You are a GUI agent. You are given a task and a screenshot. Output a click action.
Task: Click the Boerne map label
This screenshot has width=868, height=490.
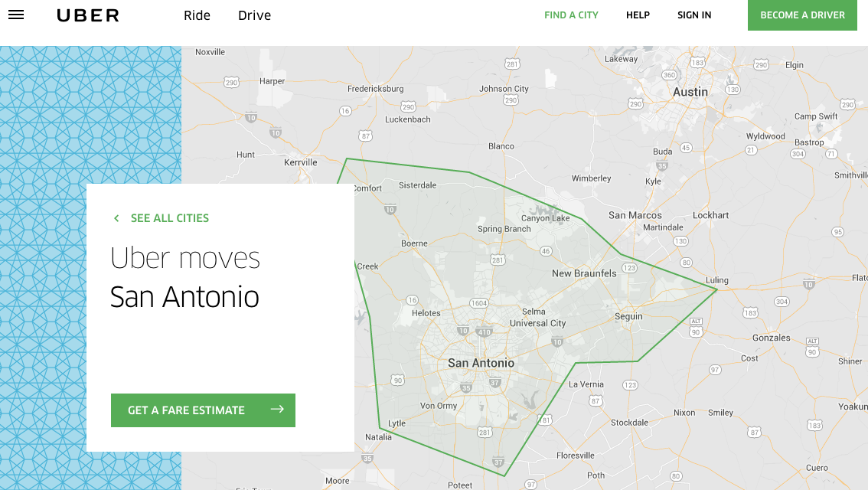pos(414,243)
